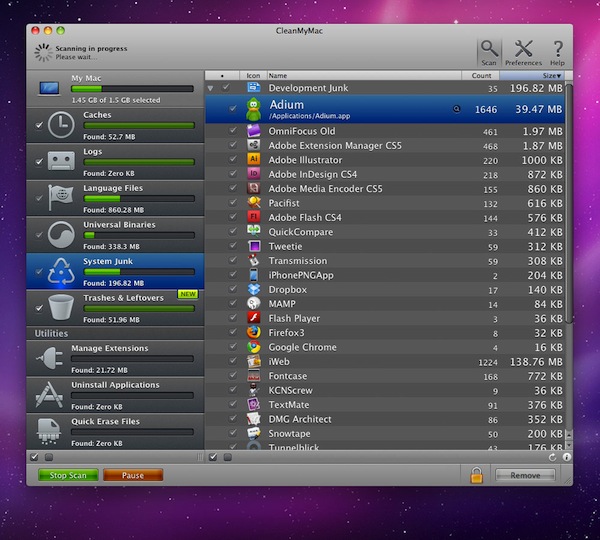Select the DMG Architect row
Viewport: 600px width, 540px height.
385,419
